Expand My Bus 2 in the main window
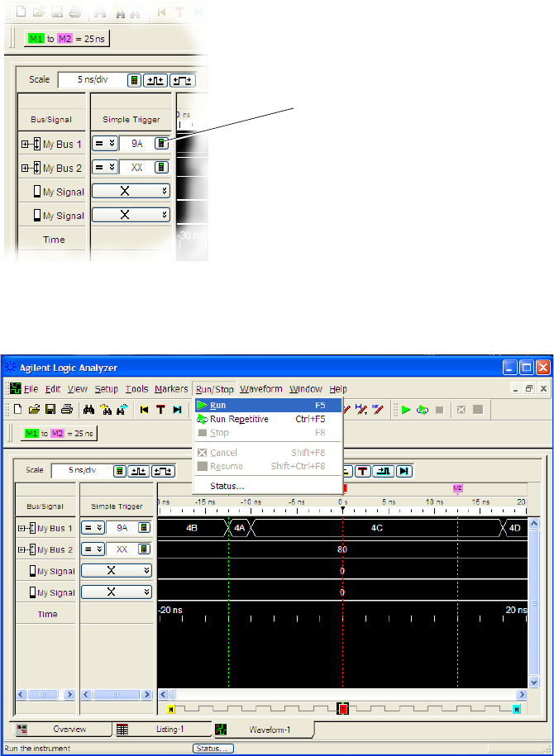Viewport: 554px width, 756px height. (21, 549)
